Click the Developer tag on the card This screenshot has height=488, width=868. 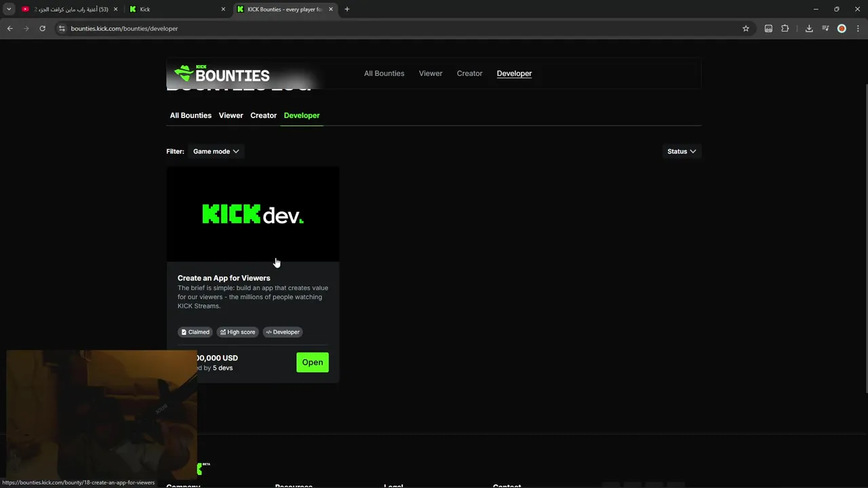pos(283,332)
